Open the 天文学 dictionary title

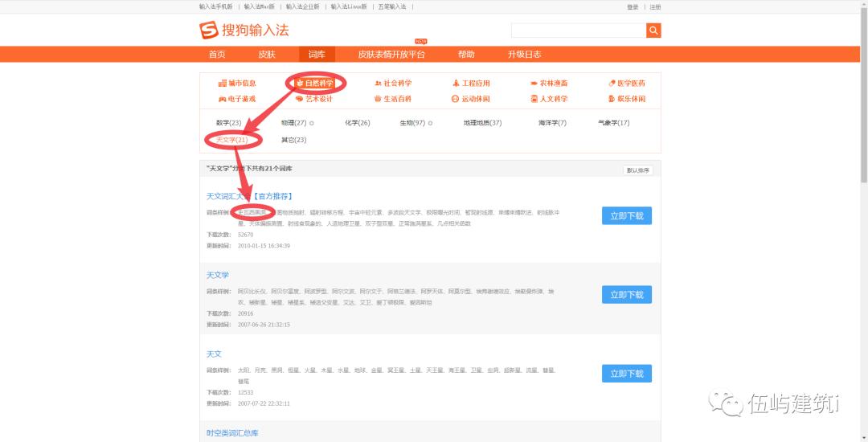pyautogui.click(x=218, y=275)
